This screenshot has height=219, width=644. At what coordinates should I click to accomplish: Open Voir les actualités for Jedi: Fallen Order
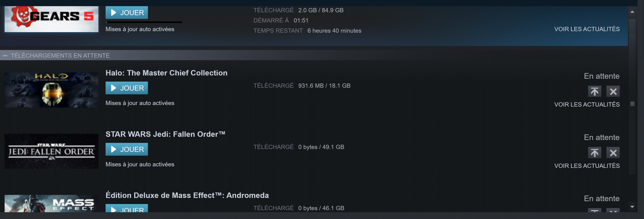(x=587, y=166)
